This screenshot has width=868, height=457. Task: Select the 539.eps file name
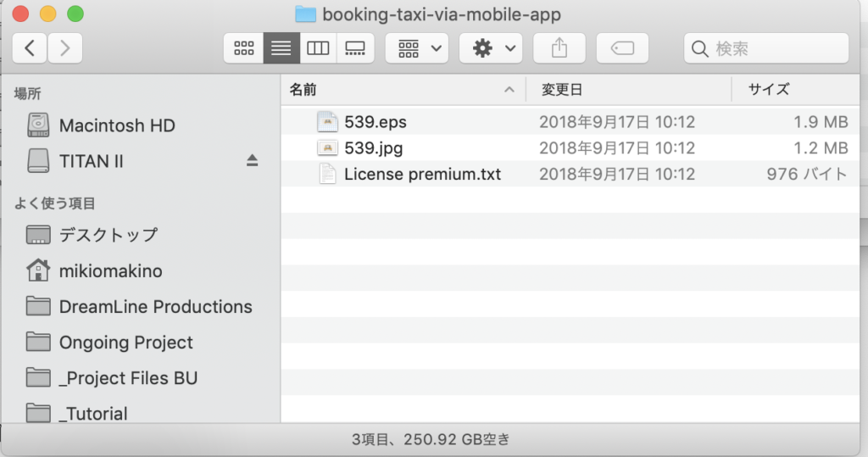(376, 122)
